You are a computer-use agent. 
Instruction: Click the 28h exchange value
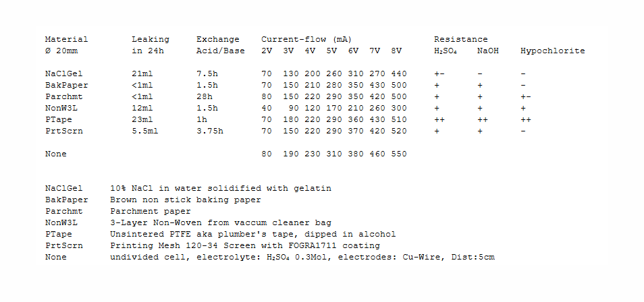(x=204, y=96)
